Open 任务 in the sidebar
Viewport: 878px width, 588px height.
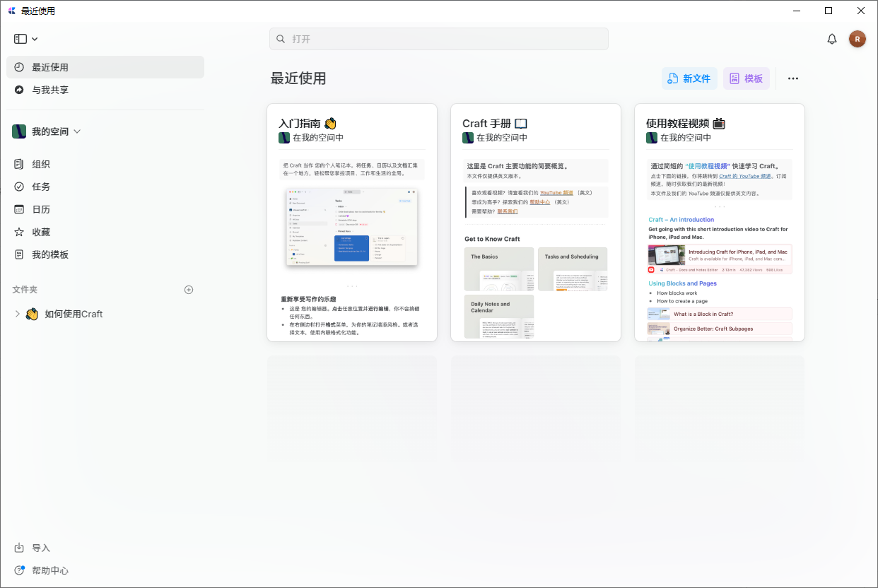click(105, 187)
